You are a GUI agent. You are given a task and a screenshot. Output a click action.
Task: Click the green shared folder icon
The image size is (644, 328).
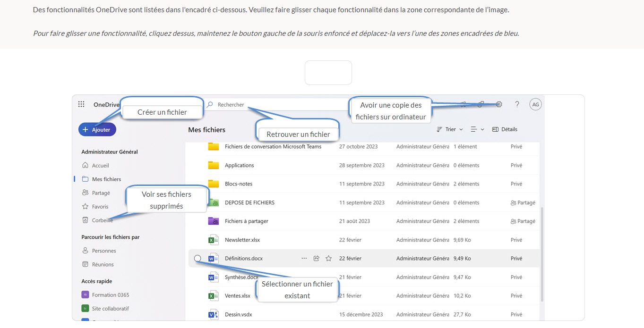coord(214,202)
